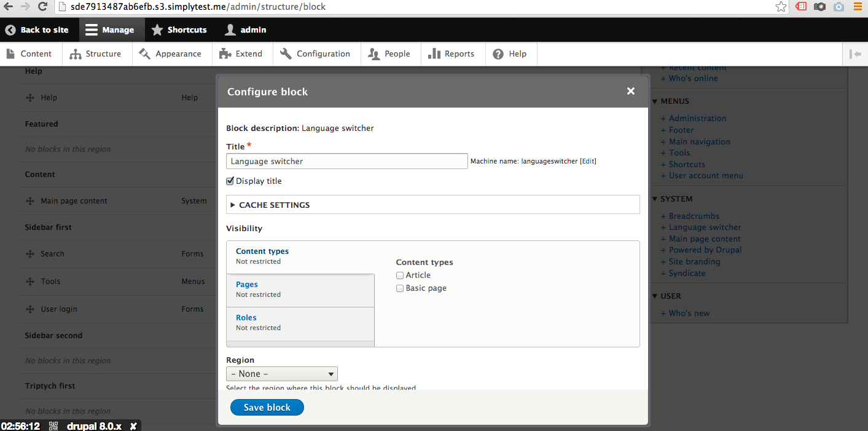868x431 pixels.
Task: Click the Main navigation menu link
Action: coord(700,142)
